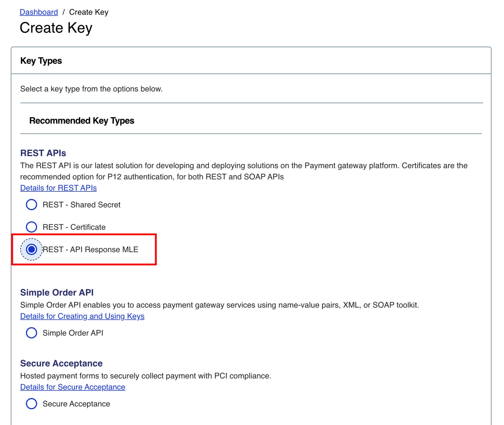Choose the REST - Certificate option
This screenshot has width=504, height=425.
tap(31, 227)
